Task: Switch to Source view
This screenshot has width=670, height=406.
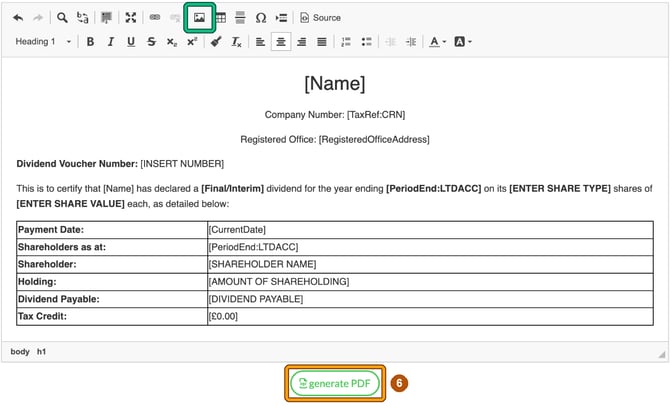Action: click(x=320, y=18)
